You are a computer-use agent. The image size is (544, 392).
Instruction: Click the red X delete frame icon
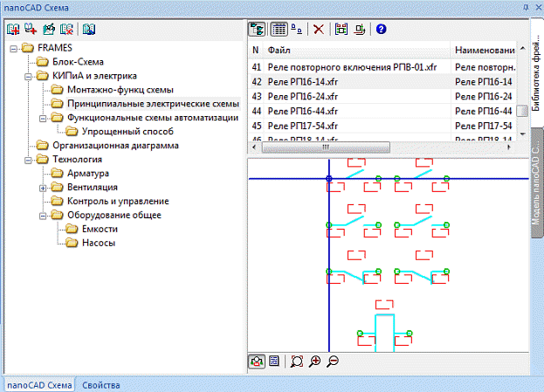pyautogui.click(x=319, y=29)
